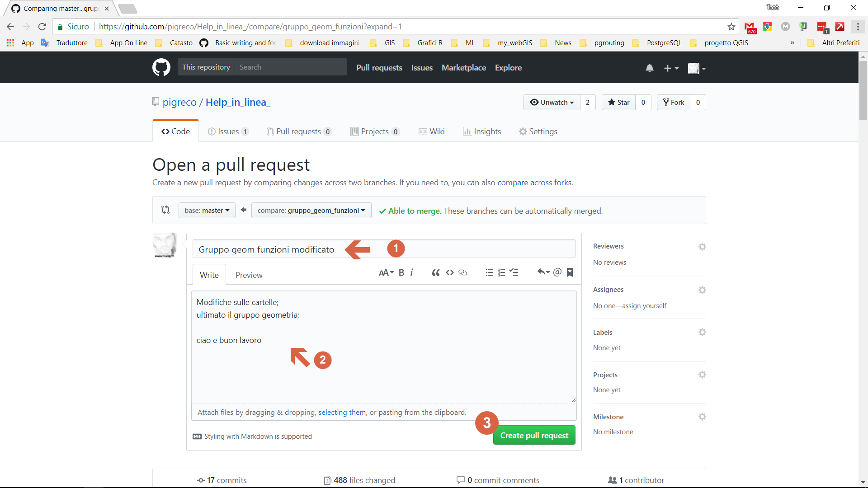The width and height of the screenshot is (868, 488).
Task: Add a task list icon
Action: coord(514,272)
